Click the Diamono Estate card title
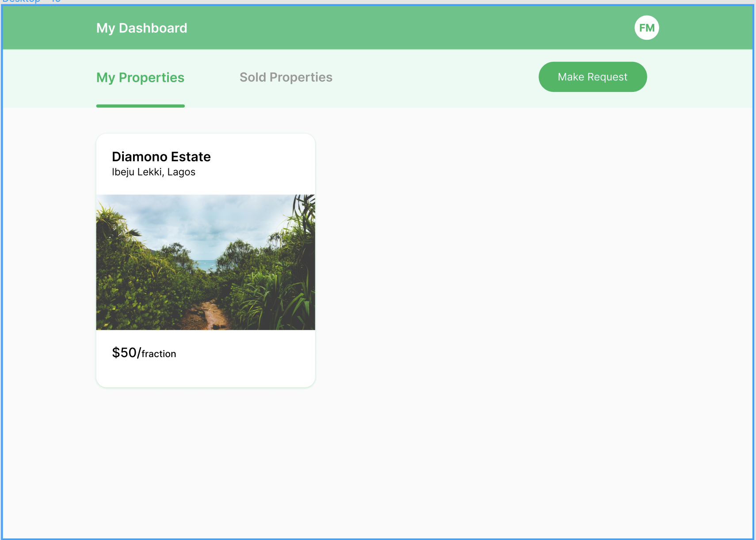This screenshot has width=756, height=540. (161, 157)
